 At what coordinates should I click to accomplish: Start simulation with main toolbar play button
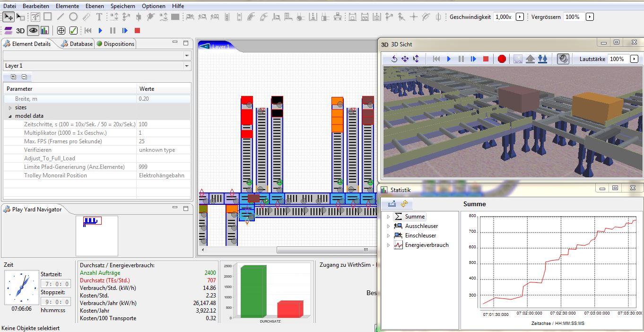(100, 31)
